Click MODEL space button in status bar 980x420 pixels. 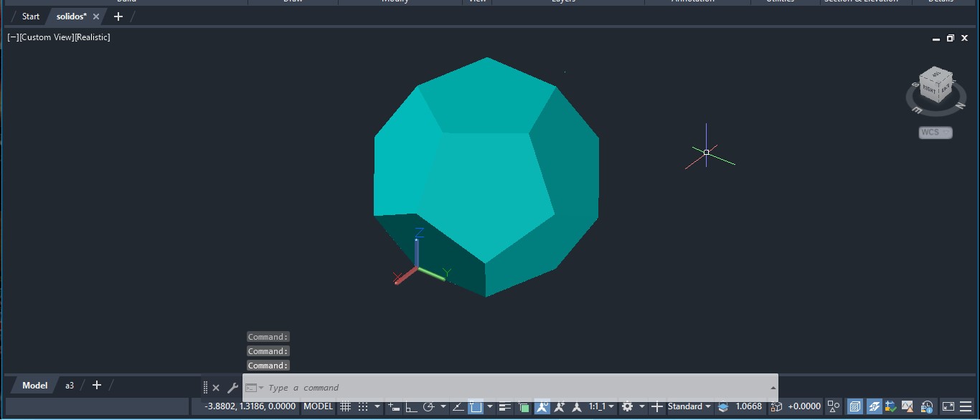[x=318, y=406]
